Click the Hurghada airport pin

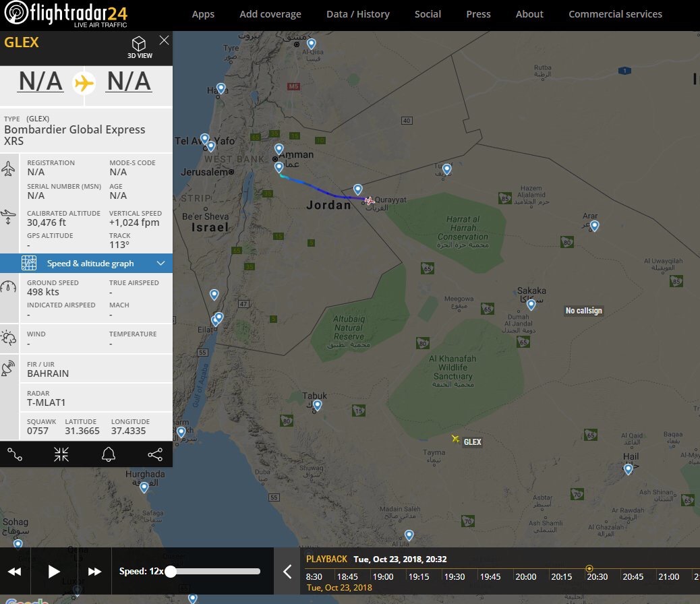pyautogui.click(x=144, y=487)
